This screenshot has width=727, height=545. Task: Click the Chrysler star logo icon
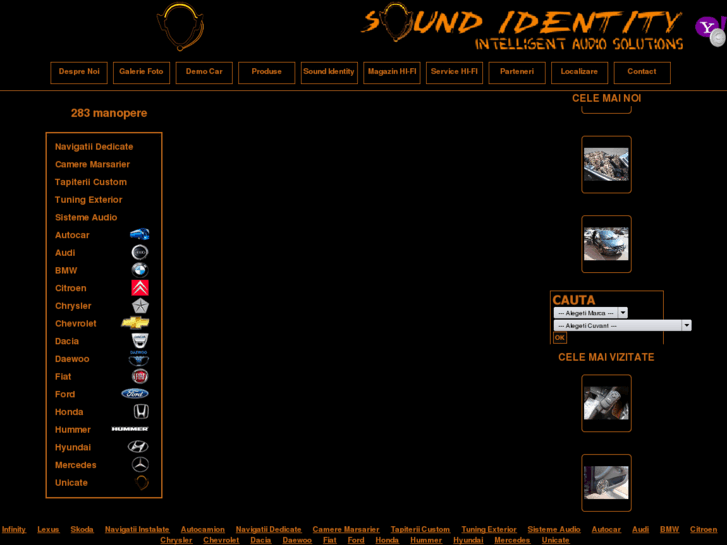coord(140,306)
